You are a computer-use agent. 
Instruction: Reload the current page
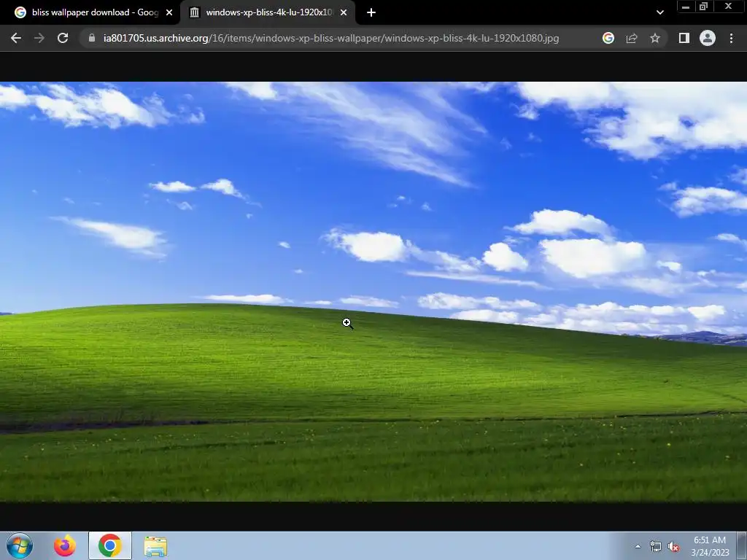(x=63, y=38)
